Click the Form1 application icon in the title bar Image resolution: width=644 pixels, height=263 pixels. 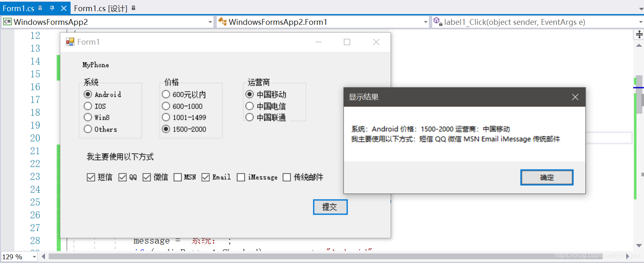(69, 42)
